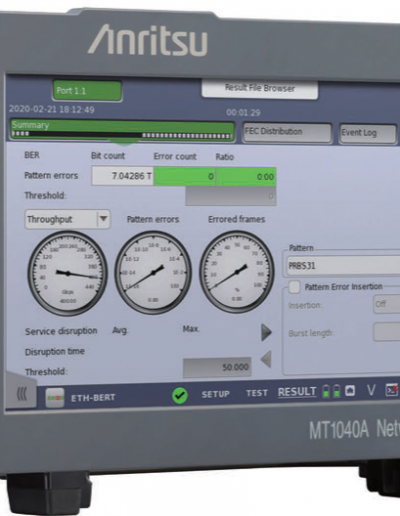Tap the Summary progress bar
Screen dimensions: 400x516
tap(122, 135)
